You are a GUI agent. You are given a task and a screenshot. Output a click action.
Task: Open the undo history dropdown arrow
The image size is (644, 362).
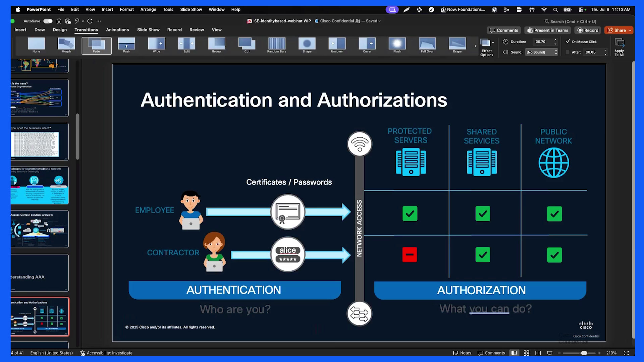(x=83, y=21)
